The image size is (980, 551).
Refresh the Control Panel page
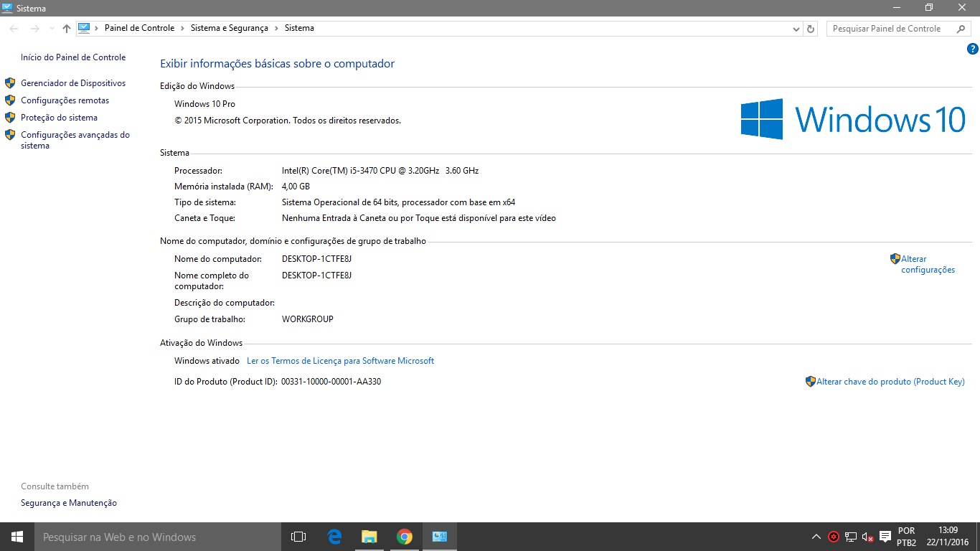point(811,29)
